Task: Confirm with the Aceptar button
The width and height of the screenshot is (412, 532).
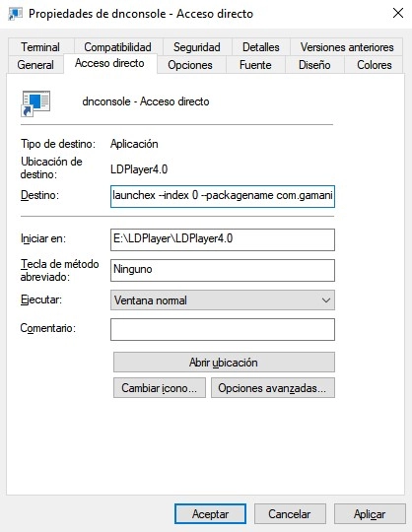Action: (210, 513)
